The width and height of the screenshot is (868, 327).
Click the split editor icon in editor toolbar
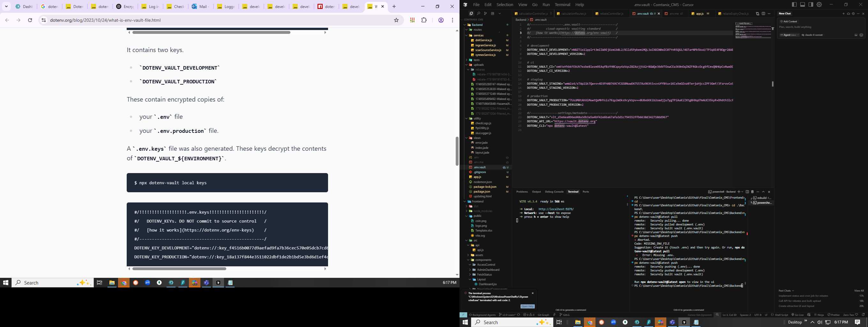[x=764, y=13]
